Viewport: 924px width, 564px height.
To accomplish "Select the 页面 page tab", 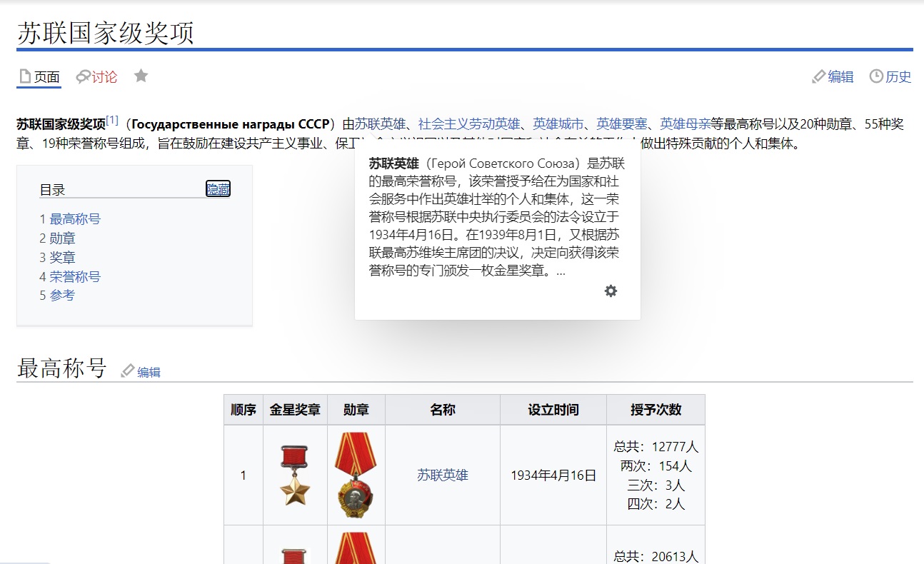I will [x=39, y=77].
